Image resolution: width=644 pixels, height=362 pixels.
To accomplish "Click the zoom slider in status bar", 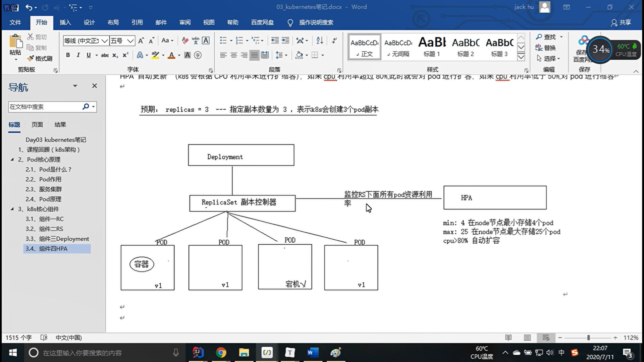I will click(588, 338).
